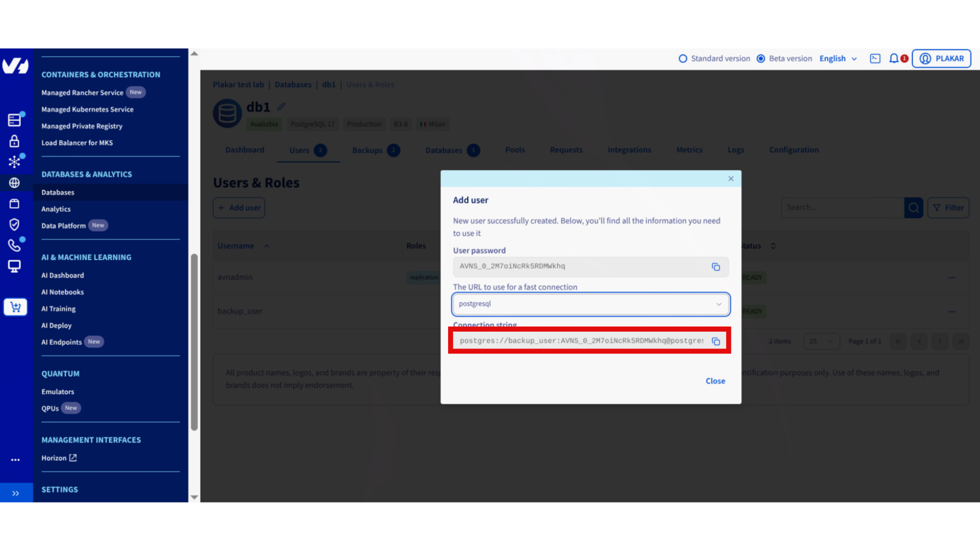Open the phone support sidebar icon

[x=14, y=245]
